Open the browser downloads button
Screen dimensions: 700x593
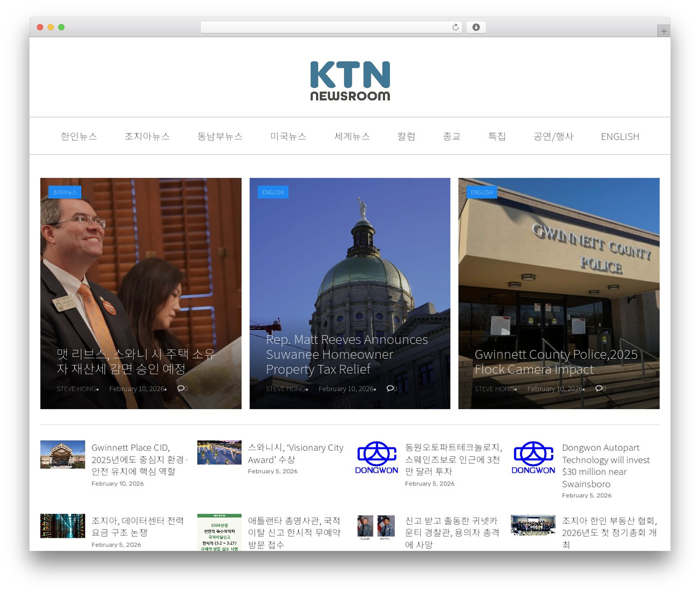pyautogui.click(x=476, y=27)
